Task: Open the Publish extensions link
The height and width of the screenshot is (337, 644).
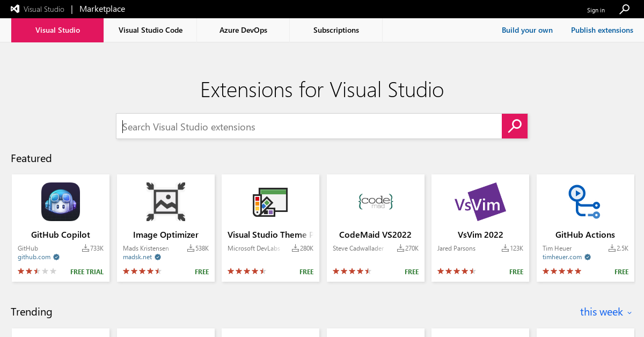Action: click(x=602, y=30)
